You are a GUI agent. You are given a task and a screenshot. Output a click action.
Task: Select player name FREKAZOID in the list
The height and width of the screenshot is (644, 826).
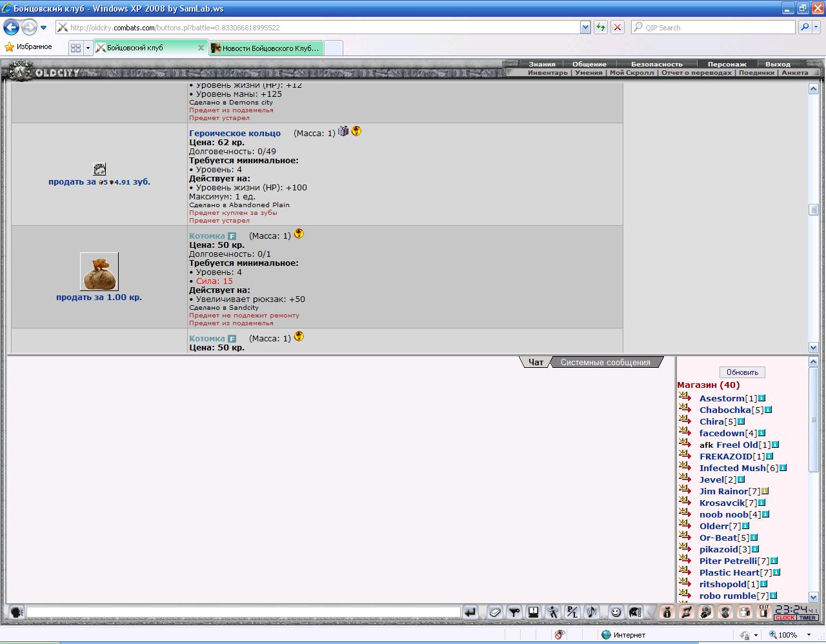(x=725, y=456)
